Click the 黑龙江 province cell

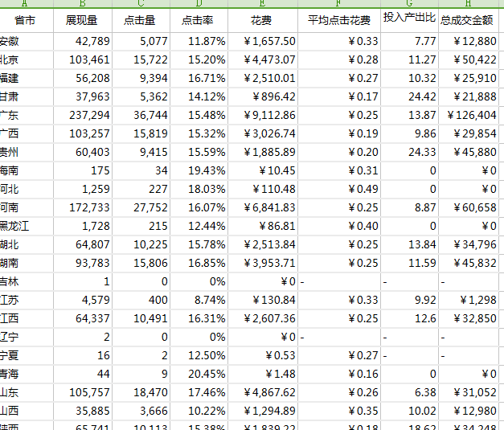coord(27,226)
